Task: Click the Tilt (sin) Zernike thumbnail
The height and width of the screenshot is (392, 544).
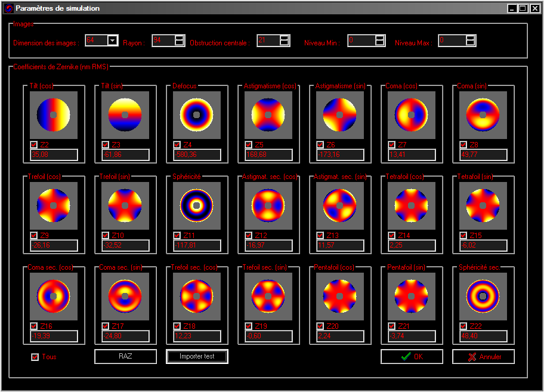Action: pos(125,115)
